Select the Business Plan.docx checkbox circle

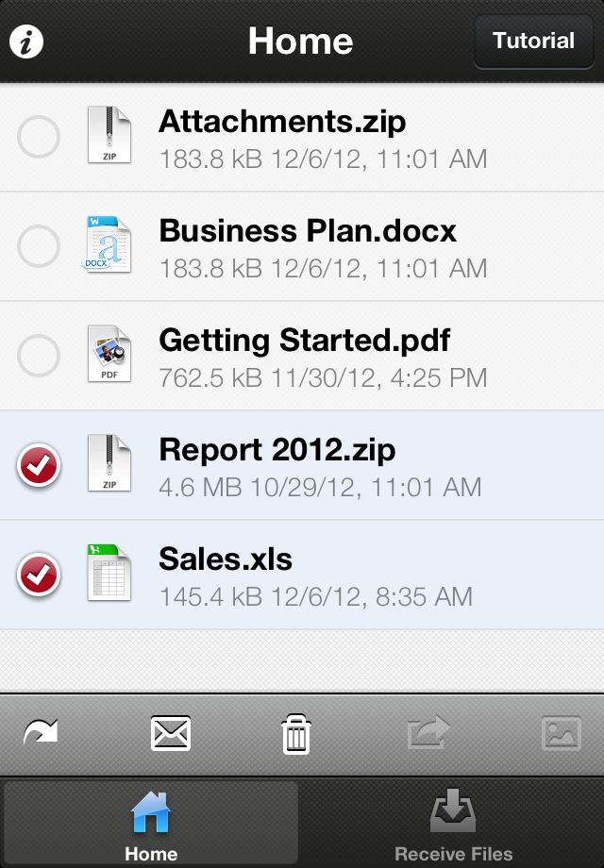point(38,246)
